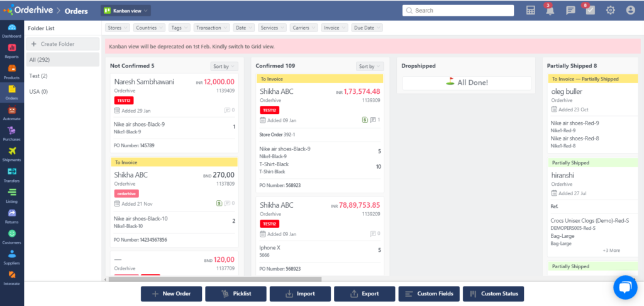Open the Tags filter dropdown

[179, 28]
